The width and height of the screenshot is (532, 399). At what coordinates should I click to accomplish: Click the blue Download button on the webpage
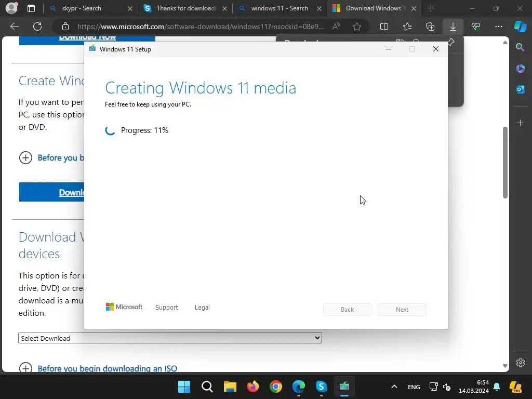point(51,192)
